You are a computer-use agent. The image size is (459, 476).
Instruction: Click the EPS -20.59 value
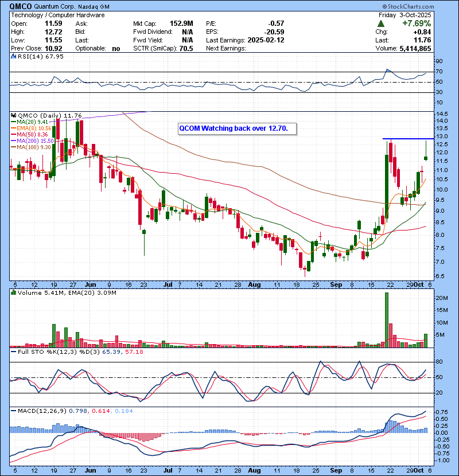[x=274, y=32]
